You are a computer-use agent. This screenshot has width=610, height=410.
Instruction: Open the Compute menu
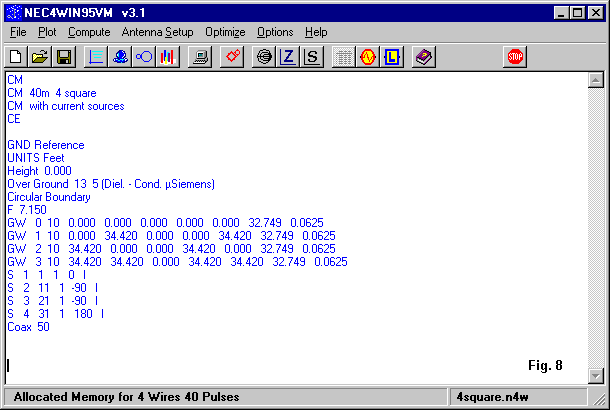[89, 32]
